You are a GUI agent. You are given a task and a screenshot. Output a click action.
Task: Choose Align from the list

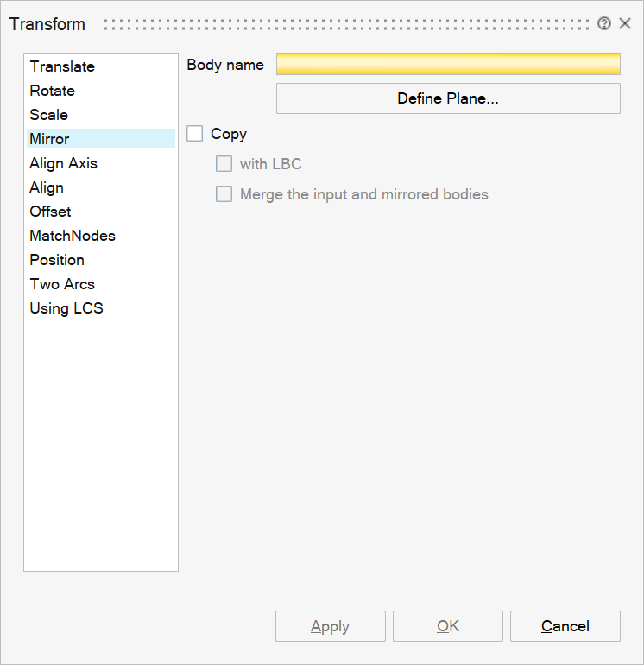47,187
